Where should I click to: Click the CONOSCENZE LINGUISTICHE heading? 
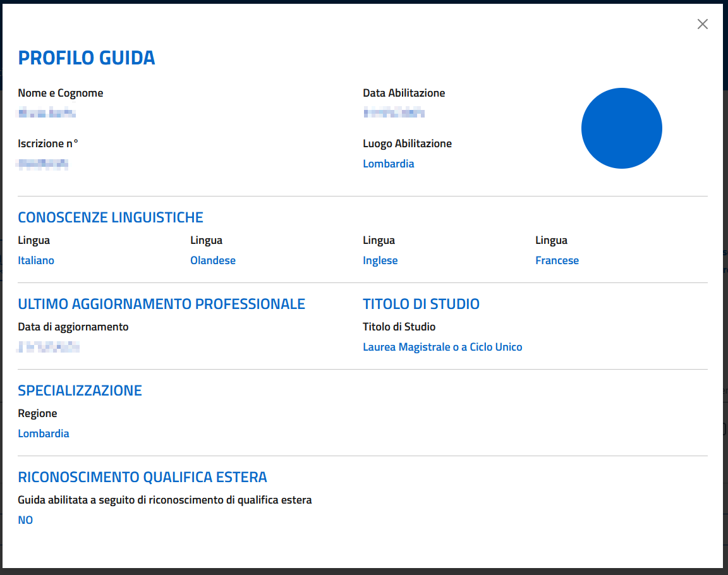tap(111, 217)
